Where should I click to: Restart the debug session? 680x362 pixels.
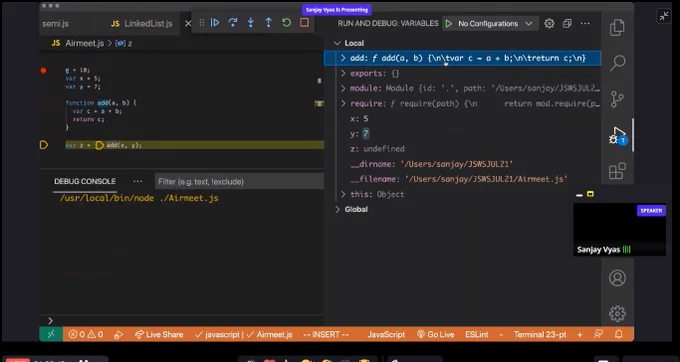[286, 23]
